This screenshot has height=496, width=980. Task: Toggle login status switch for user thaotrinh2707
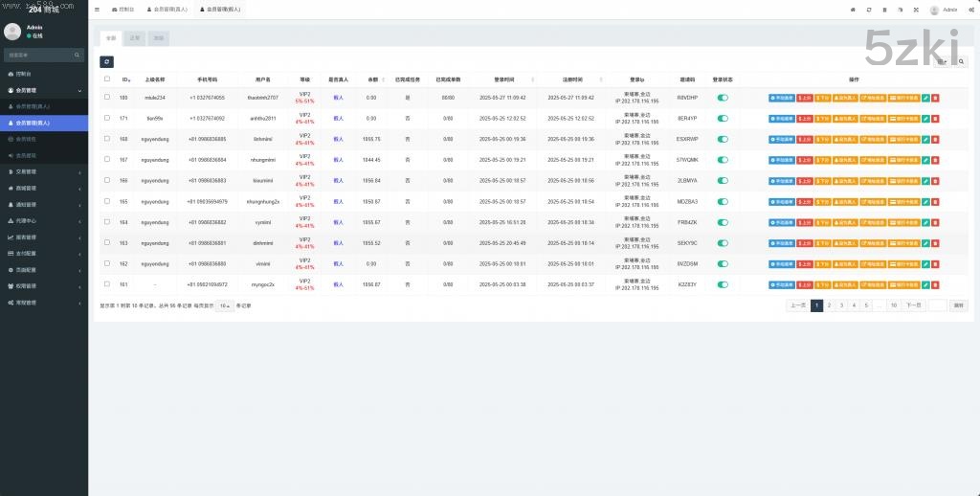(723, 98)
